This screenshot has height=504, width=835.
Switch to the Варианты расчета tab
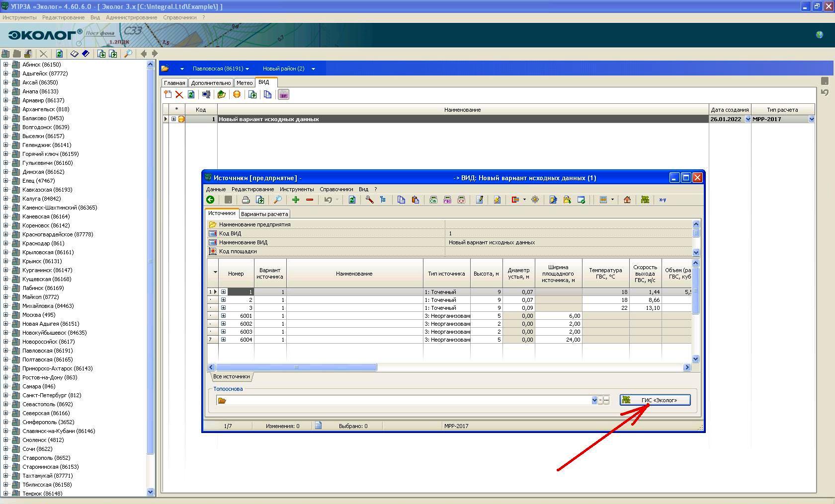[264, 214]
